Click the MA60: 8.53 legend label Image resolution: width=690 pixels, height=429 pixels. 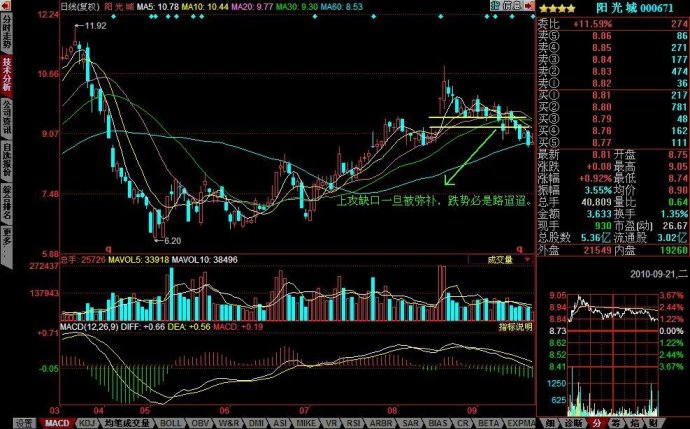click(342, 7)
